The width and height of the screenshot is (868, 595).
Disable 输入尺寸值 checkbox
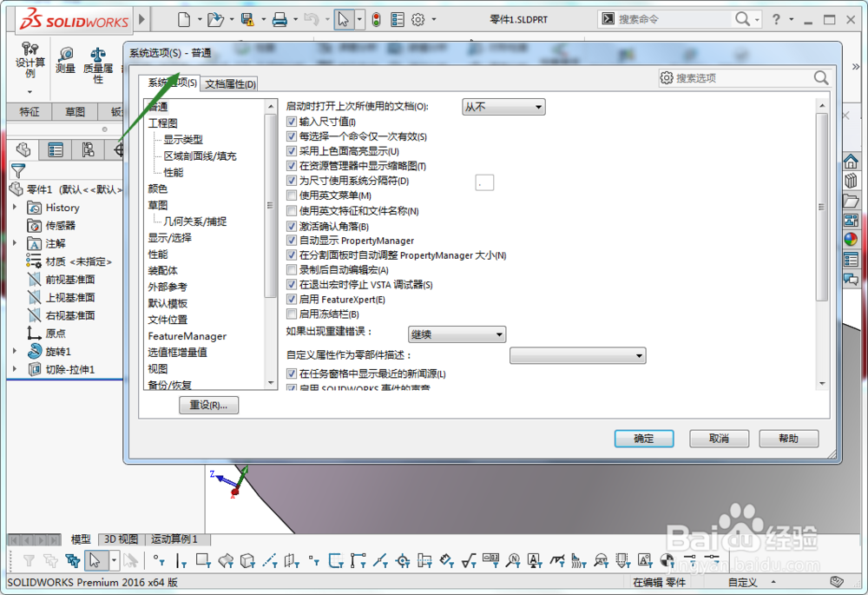292,122
